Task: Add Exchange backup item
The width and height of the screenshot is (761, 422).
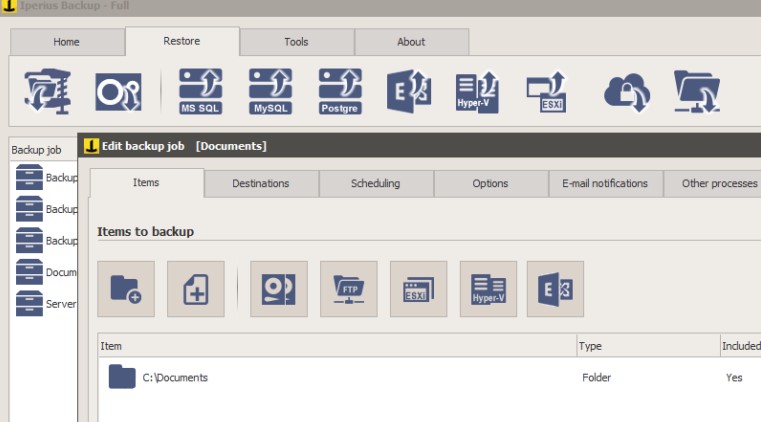Action: 555,289
